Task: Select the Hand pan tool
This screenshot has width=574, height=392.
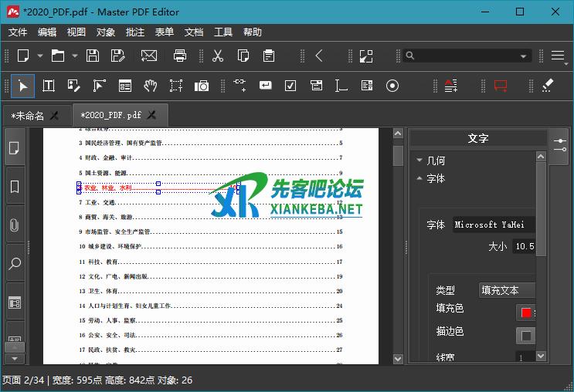Action: coord(151,86)
